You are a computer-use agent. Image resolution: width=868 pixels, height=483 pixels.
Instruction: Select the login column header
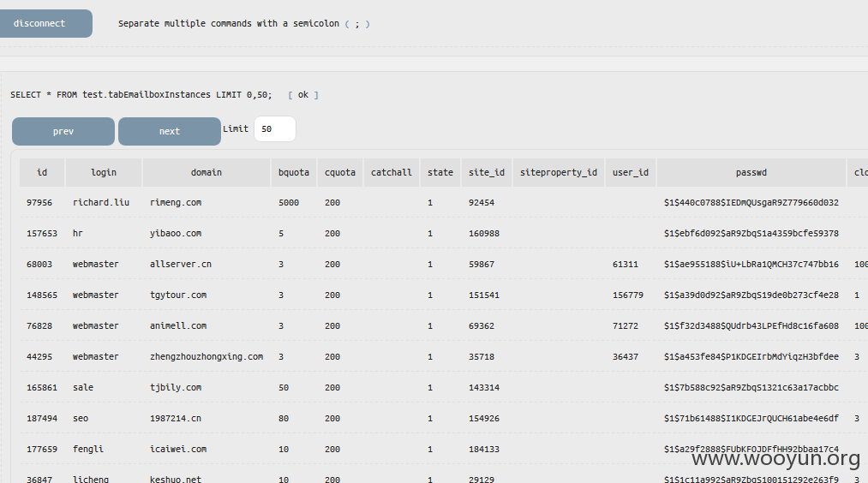pos(104,173)
